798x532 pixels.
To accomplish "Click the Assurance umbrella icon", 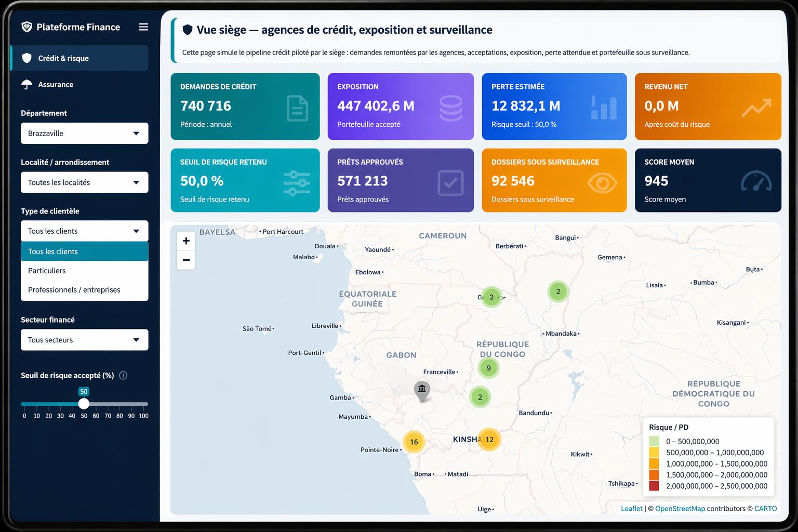I will click(26, 84).
